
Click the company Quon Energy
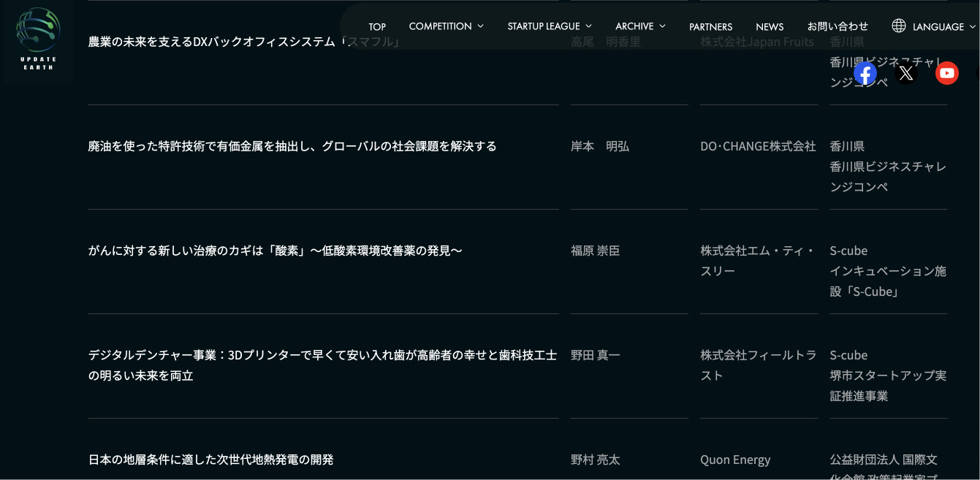(735, 460)
